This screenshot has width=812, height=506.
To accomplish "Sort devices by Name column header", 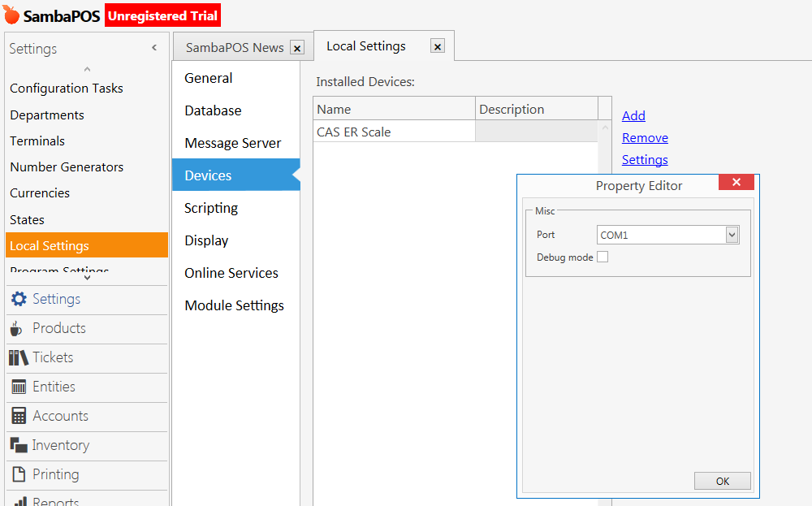I will pos(394,110).
